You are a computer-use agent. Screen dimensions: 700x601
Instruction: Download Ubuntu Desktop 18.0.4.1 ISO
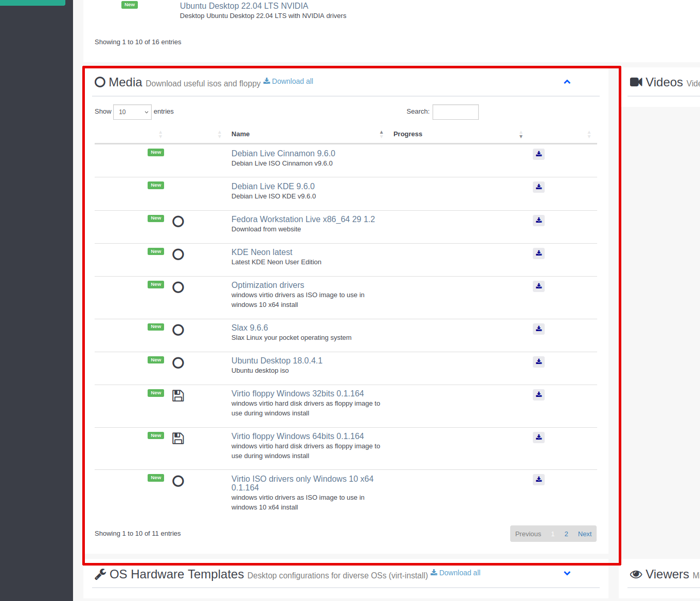tap(539, 362)
